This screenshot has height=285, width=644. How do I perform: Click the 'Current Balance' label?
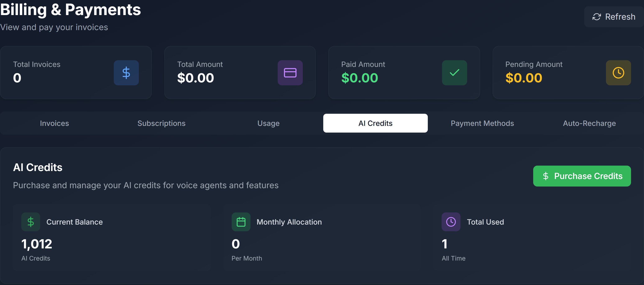[74, 222]
